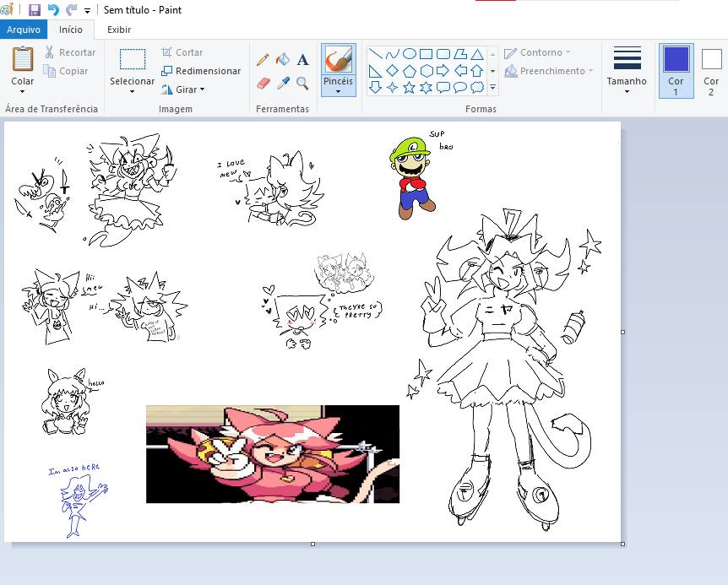
Task: Click the rectangular Selecionar selection icon
Action: [133, 59]
